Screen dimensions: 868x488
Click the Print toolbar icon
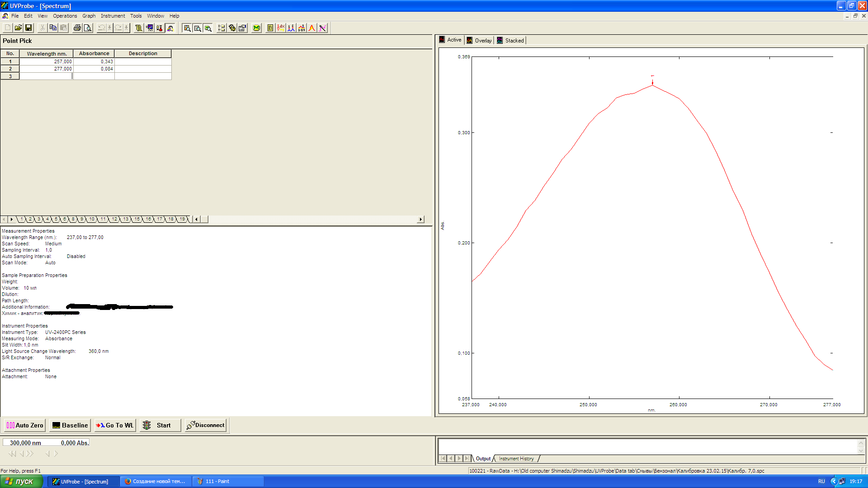pyautogui.click(x=77, y=28)
